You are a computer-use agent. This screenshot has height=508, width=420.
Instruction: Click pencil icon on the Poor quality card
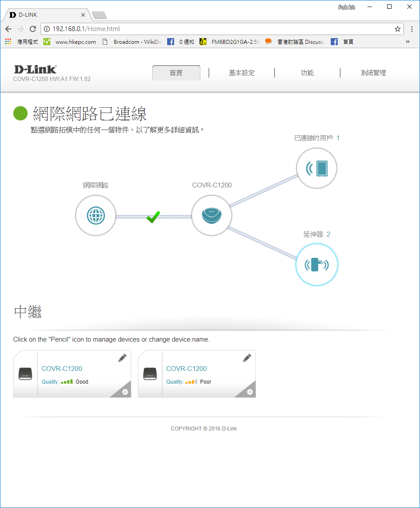[247, 358]
